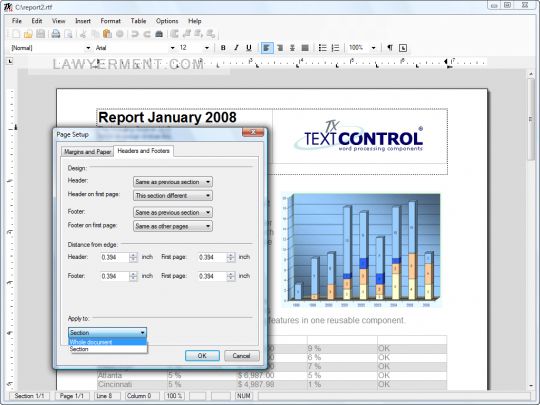Click the Atlanta table cell
The image size is (540, 405).
[x=132, y=375]
